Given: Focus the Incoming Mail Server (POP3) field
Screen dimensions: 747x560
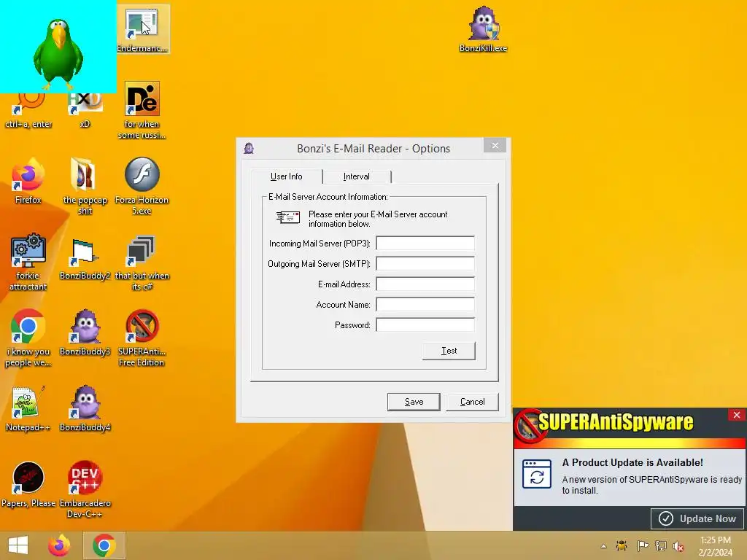Looking at the screenshot, I should (x=425, y=244).
